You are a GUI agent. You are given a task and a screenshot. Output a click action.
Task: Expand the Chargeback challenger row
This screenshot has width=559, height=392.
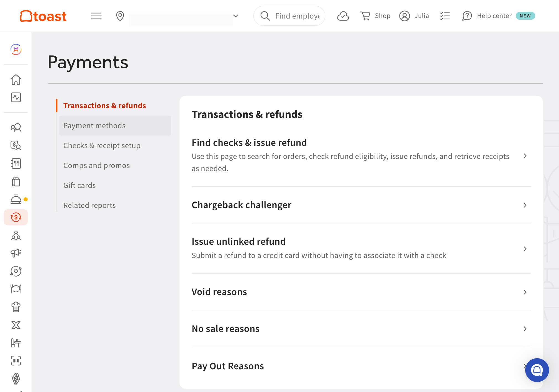[361, 205]
